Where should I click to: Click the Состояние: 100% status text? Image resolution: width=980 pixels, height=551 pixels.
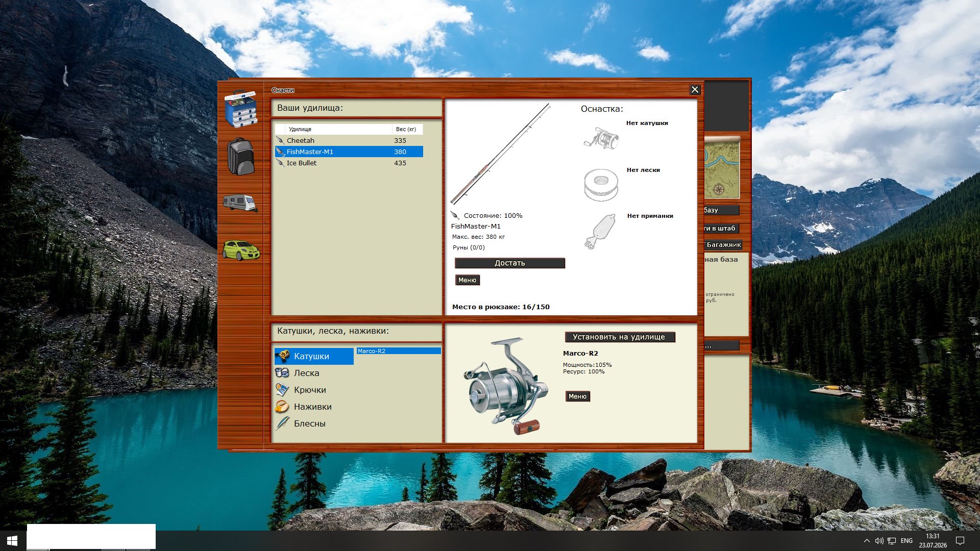click(493, 216)
